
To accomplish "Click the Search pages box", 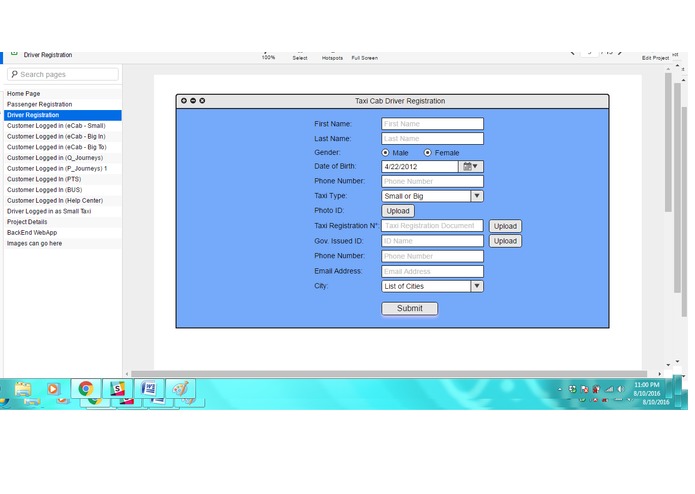I will (x=63, y=74).
